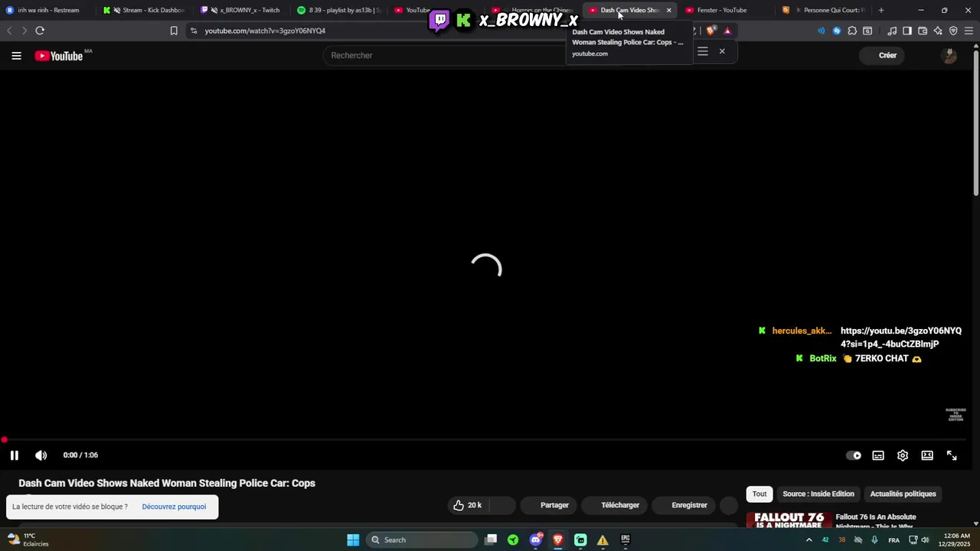Show hidden system tray icons
The height and width of the screenshot is (551, 980).
click(x=808, y=540)
